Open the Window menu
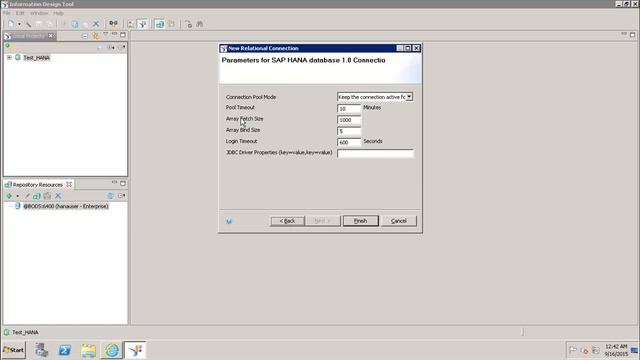This screenshot has height=360, width=640. [39, 13]
